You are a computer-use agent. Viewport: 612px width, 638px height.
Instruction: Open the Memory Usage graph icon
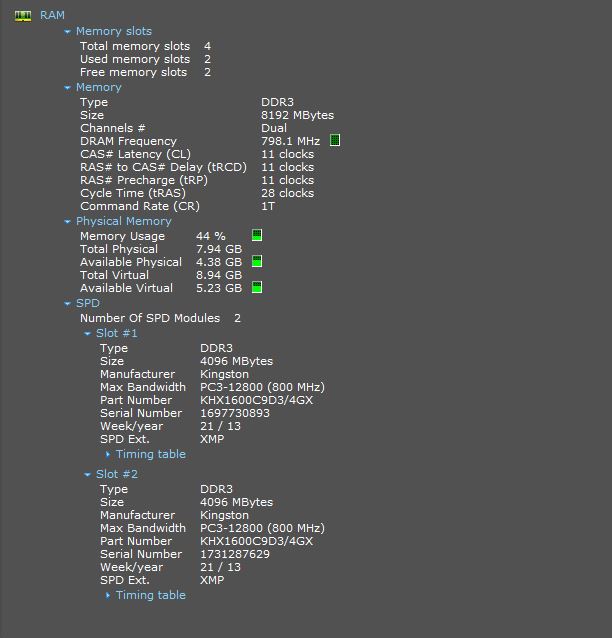[x=257, y=235]
